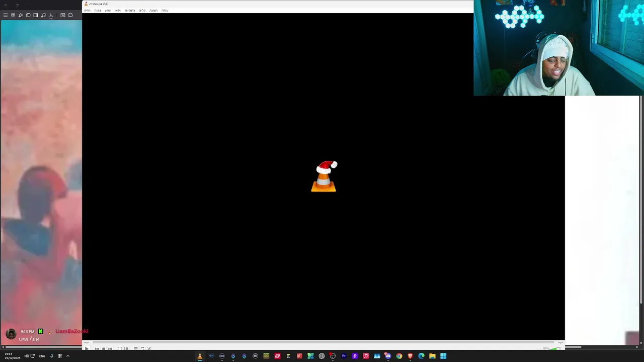The width and height of the screenshot is (644, 362).
Task: Click the LiamBaZooki username in chat
Action: tap(72, 331)
